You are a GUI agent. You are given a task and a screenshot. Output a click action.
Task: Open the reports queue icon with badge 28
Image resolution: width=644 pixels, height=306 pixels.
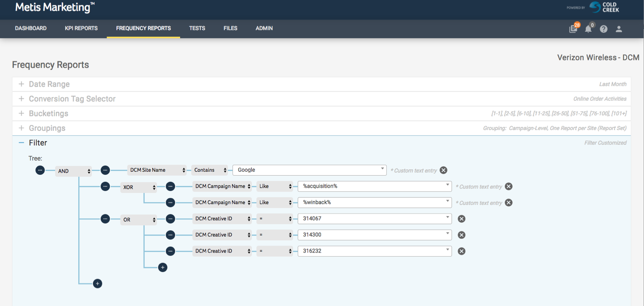point(573,29)
